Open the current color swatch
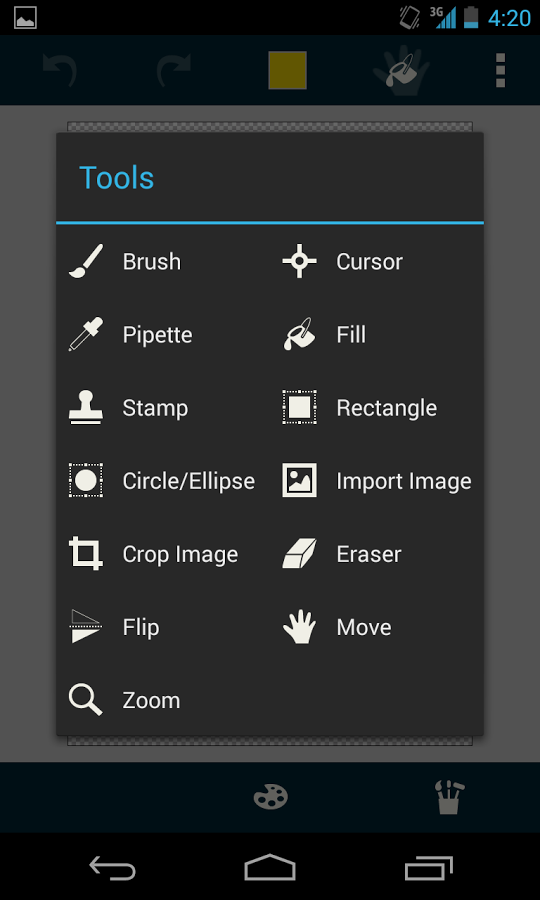The width and height of the screenshot is (540, 900). [x=288, y=70]
